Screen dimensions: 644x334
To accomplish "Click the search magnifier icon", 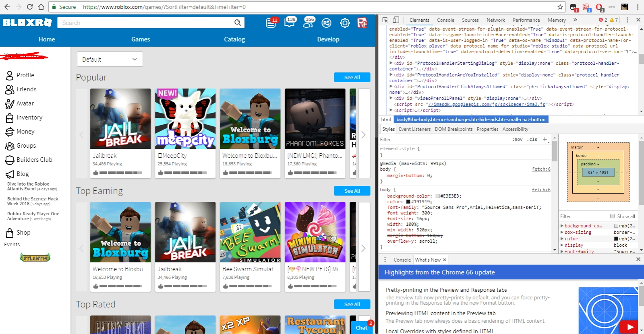I will point(238,23).
